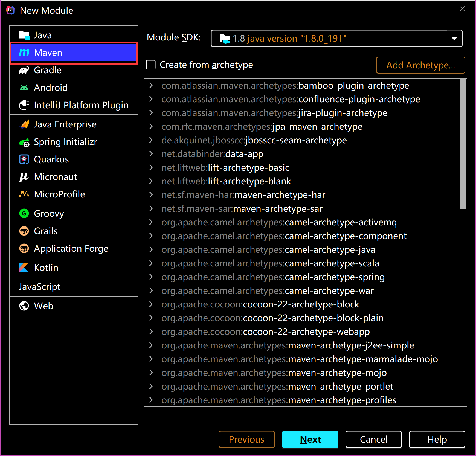
Task: Click the Micronaut mu icon
Action: click(x=24, y=177)
